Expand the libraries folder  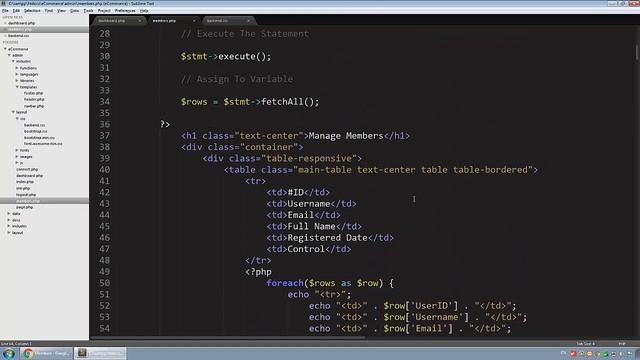point(17,81)
